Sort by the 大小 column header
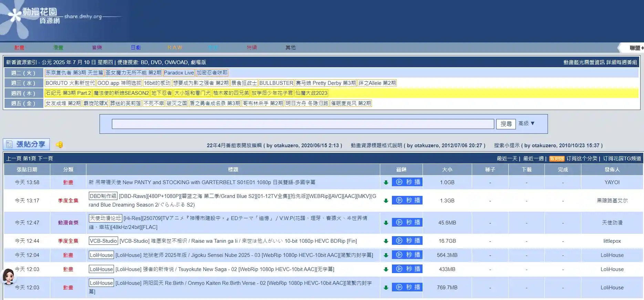The height and width of the screenshot is (300, 644). click(x=447, y=170)
